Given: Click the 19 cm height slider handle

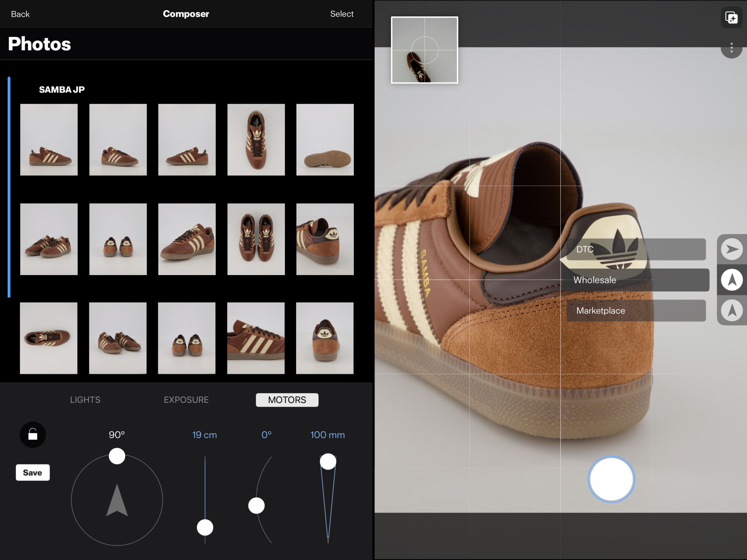Looking at the screenshot, I should pyautogui.click(x=205, y=528).
